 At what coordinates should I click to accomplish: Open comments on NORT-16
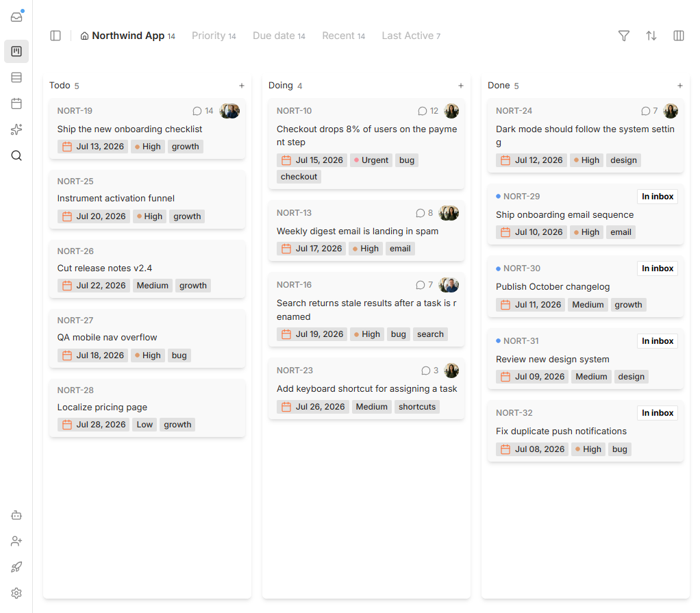(424, 285)
